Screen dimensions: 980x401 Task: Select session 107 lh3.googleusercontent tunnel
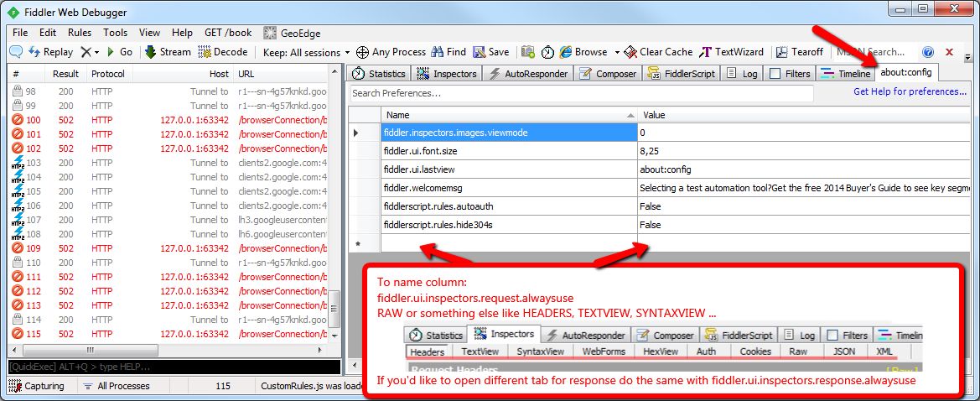[169, 220]
